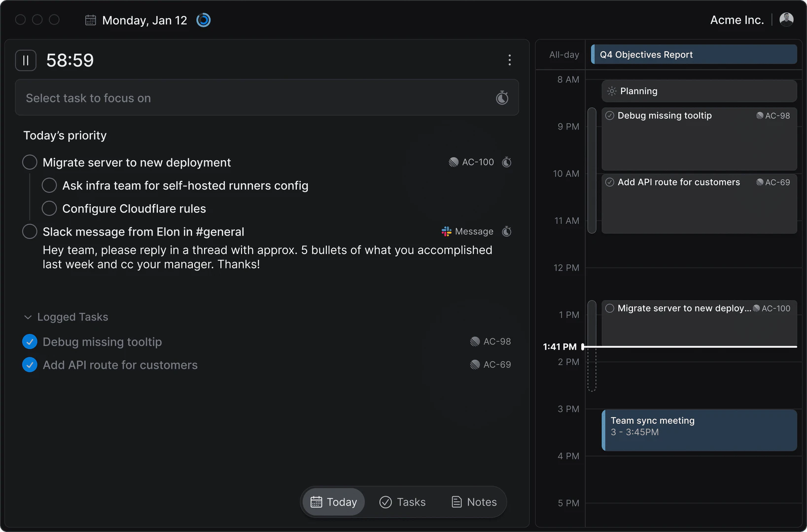Click the stopwatch icon next to Migrate server task

point(507,162)
